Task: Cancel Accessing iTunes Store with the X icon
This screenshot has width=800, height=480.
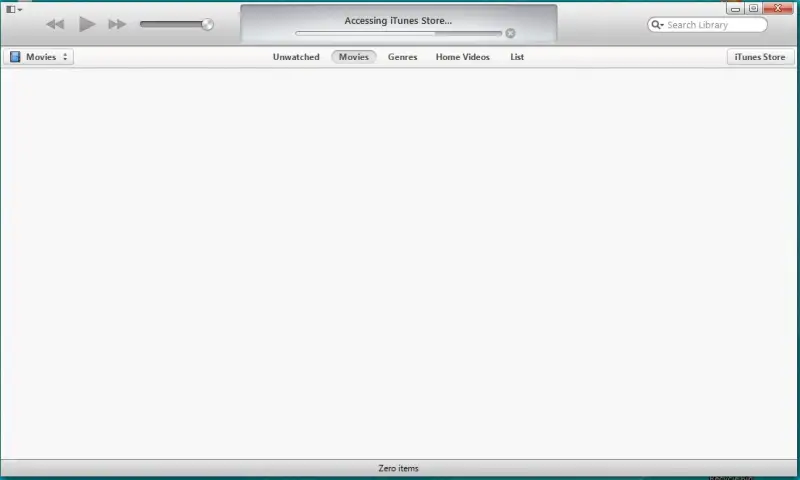Action: 510,33
